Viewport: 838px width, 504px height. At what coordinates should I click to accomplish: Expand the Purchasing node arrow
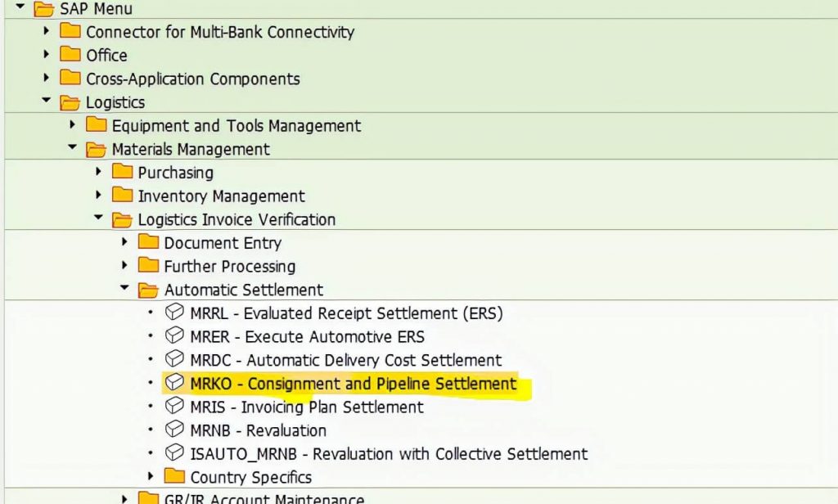tap(98, 172)
